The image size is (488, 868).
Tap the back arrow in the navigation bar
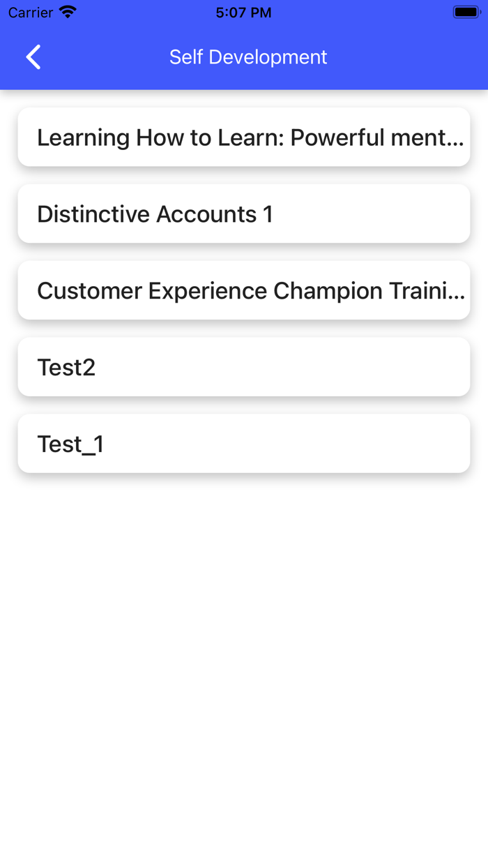(x=33, y=57)
